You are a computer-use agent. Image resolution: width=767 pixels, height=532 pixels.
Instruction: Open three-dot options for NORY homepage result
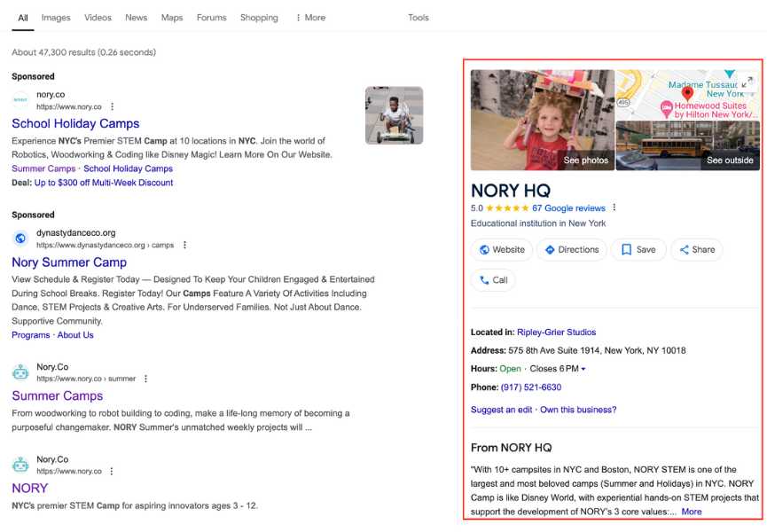pyautogui.click(x=112, y=471)
